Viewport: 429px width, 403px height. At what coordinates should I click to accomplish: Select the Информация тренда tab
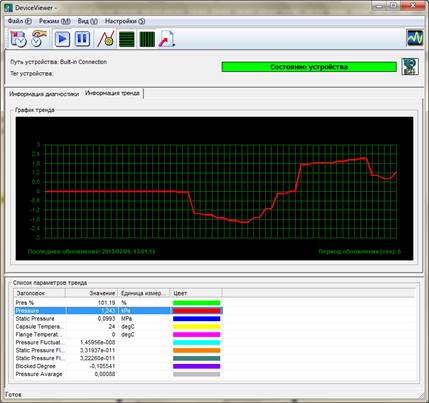(112, 93)
